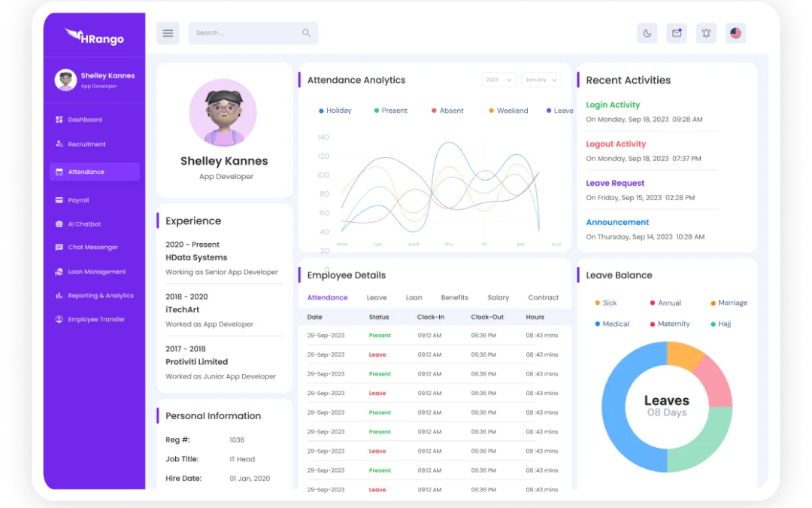Screen dimensions: 812x508
Task: Open the mail inbox icon
Action: 677,33
